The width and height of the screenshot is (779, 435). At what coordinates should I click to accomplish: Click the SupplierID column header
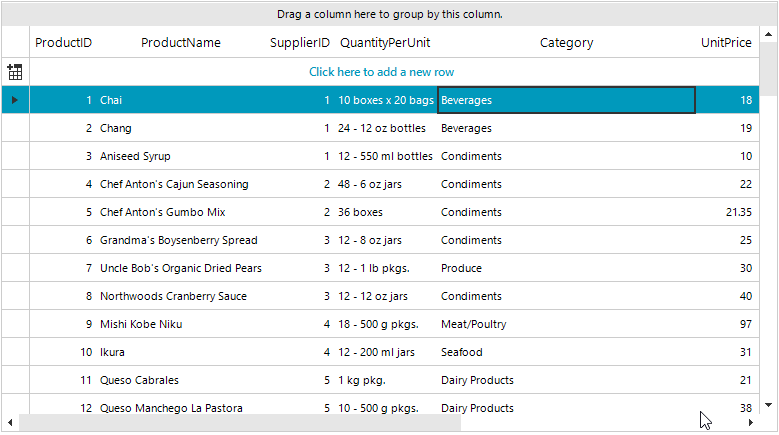pos(299,43)
